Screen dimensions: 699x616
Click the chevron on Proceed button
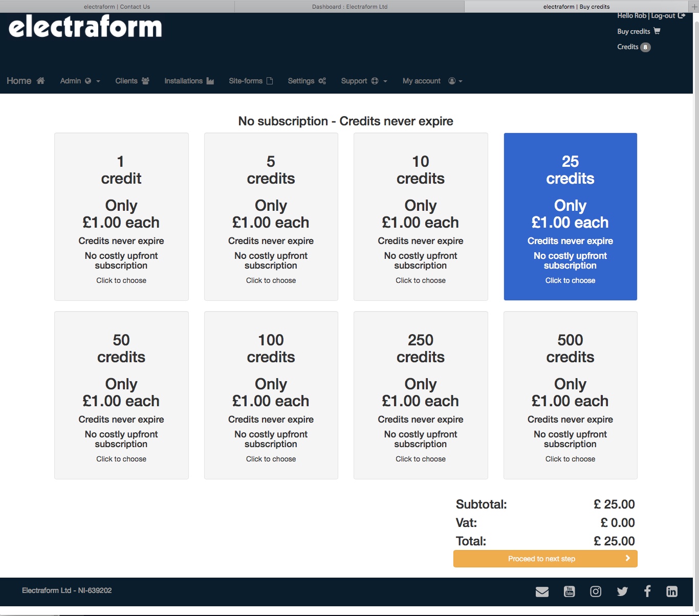628,558
